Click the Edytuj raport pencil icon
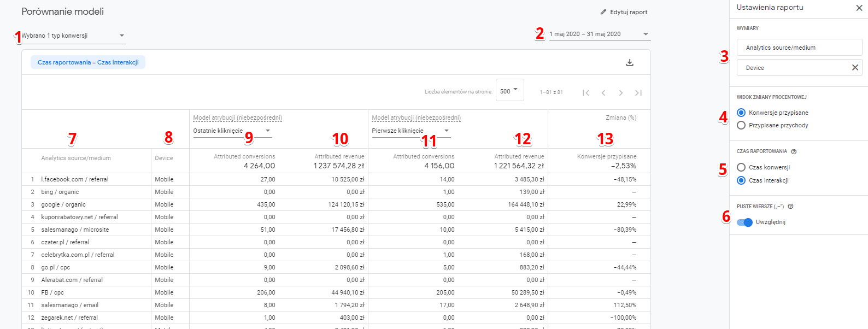The image size is (868, 329). [x=603, y=12]
